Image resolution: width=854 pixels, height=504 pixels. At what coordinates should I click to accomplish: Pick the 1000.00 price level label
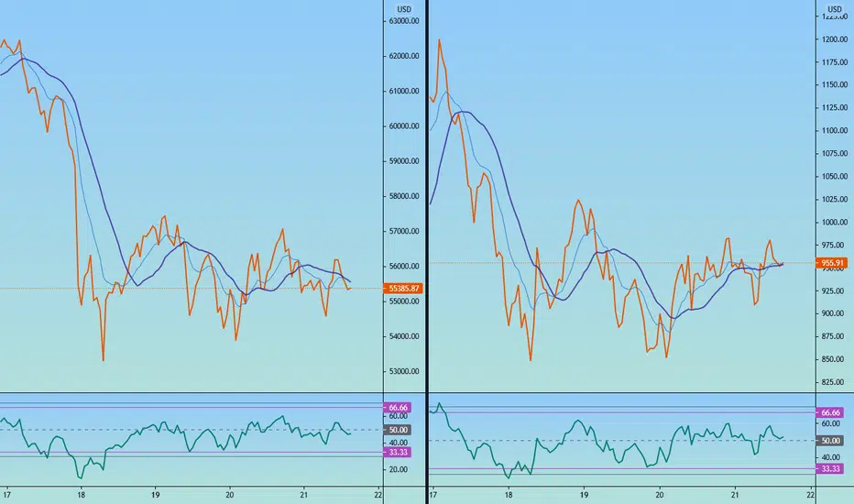pyautogui.click(x=835, y=223)
